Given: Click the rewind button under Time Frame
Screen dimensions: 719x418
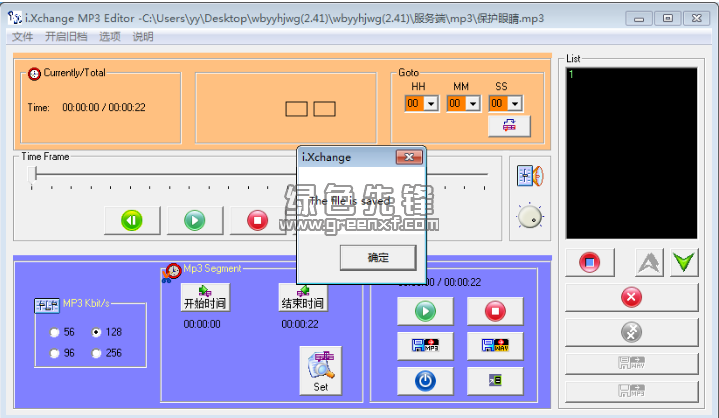Looking at the screenshot, I should pyautogui.click(x=132, y=220).
